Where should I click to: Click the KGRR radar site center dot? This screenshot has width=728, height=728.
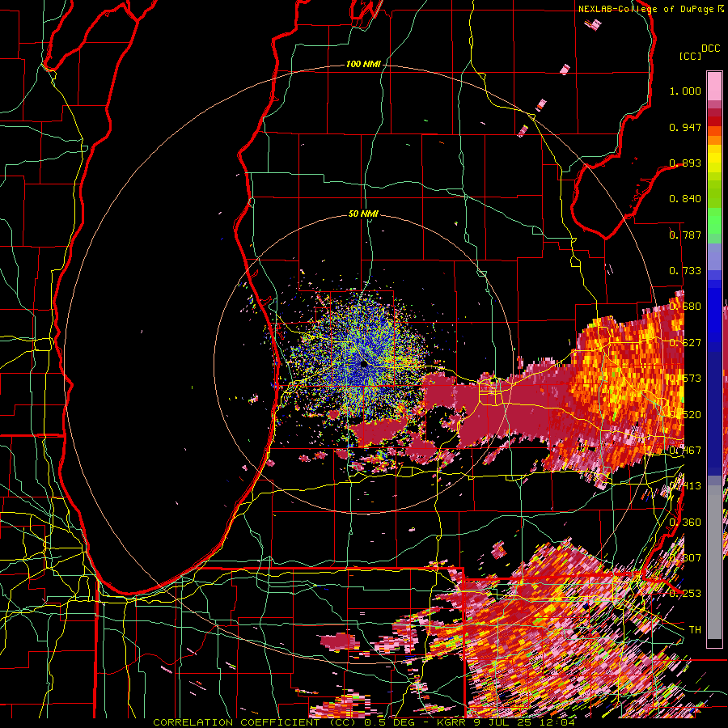[x=364, y=365]
